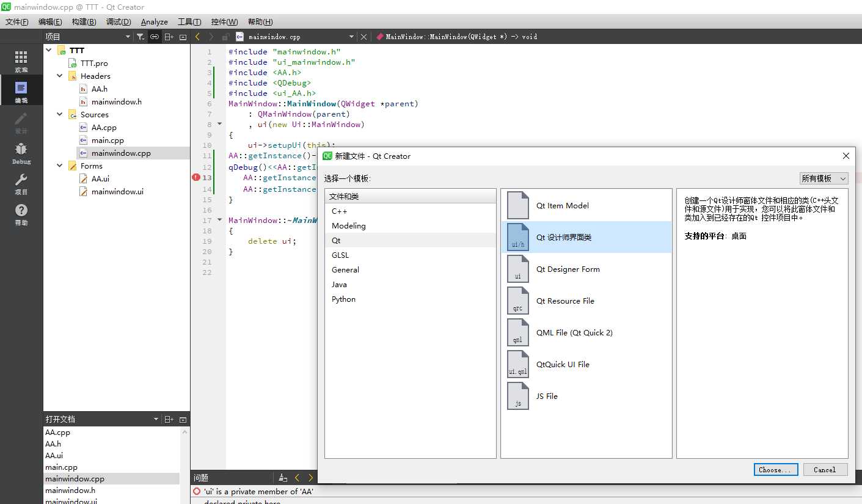862x504 pixels.
Task: Open the 所有模板 filter dropdown
Action: click(824, 178)
